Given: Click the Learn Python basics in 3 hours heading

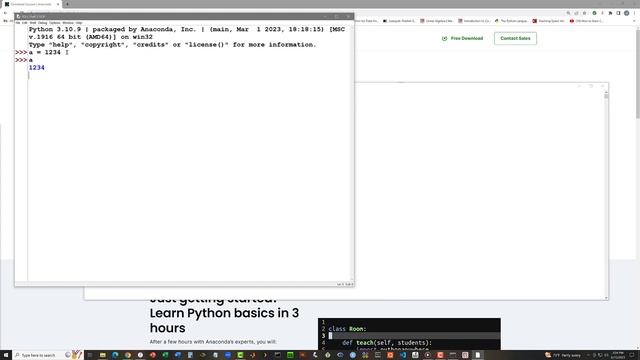Looking at the screenshot, I should (x=224, y=320).
